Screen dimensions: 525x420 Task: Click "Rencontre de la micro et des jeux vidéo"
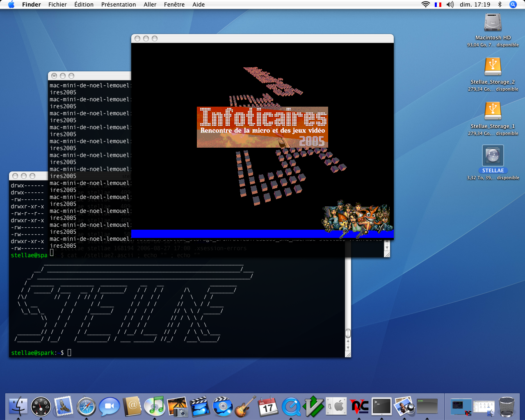click(x=262, y=130)
